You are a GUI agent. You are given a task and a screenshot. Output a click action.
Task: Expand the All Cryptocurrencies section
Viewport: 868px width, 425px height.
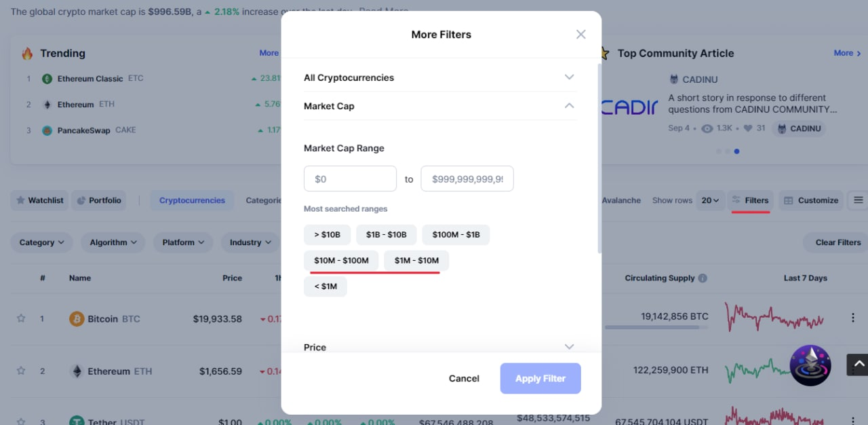click(x=441, y=77)
